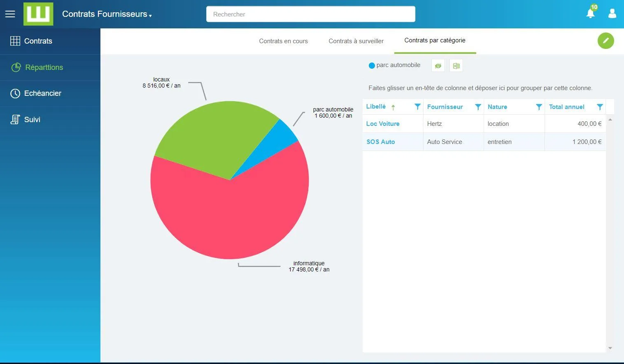Click the green pencil edit button
Image resolution: width=624 pixels, height=364 pixels.
click(606, 41)
